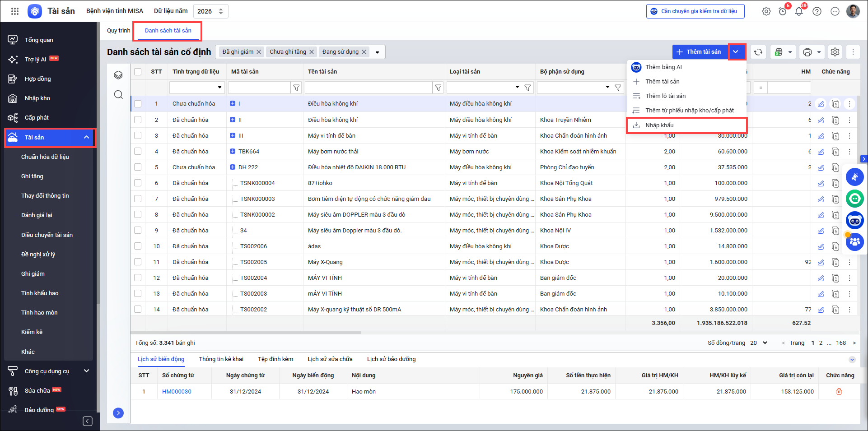Tick the checkbox for row 4
Image resolution: width=868 pixels, height=431 pixels.
click(138, 152)
